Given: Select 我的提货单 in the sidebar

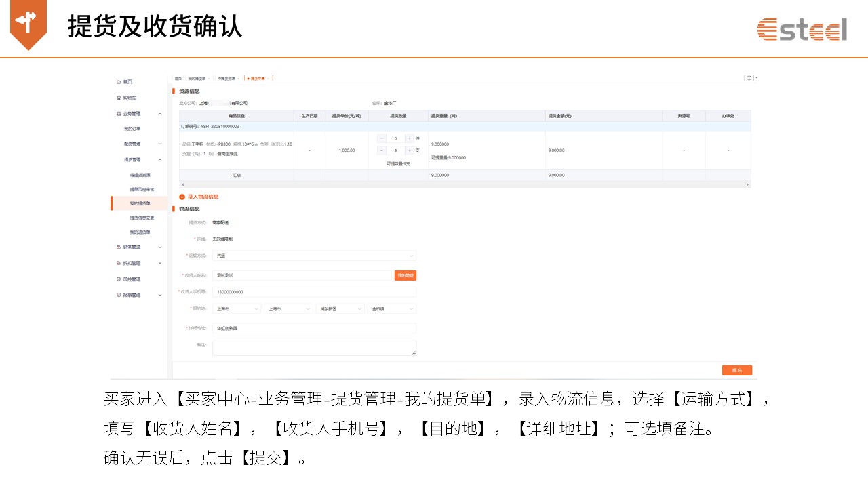Looking at the screenshot, I should click(140, 203).
